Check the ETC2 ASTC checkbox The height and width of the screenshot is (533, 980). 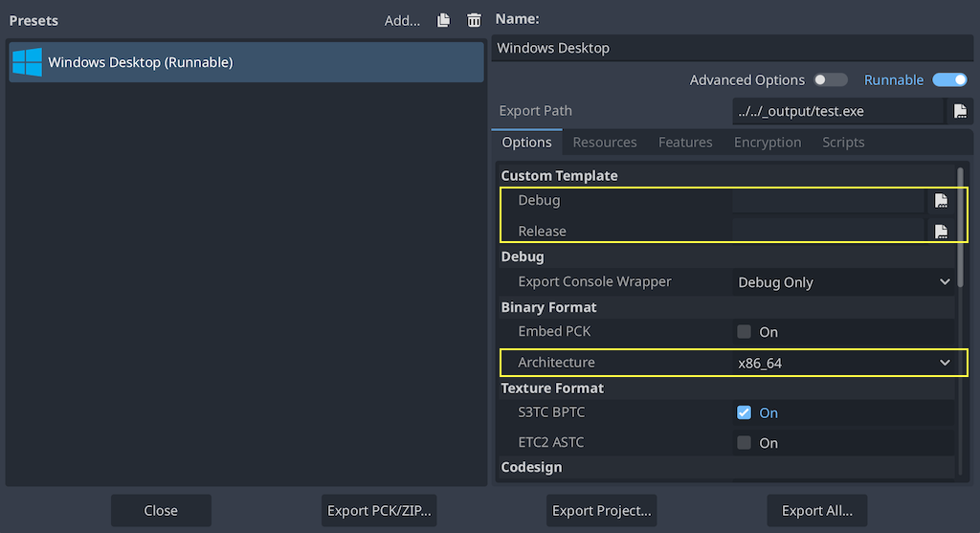click(x=745, y=443)
